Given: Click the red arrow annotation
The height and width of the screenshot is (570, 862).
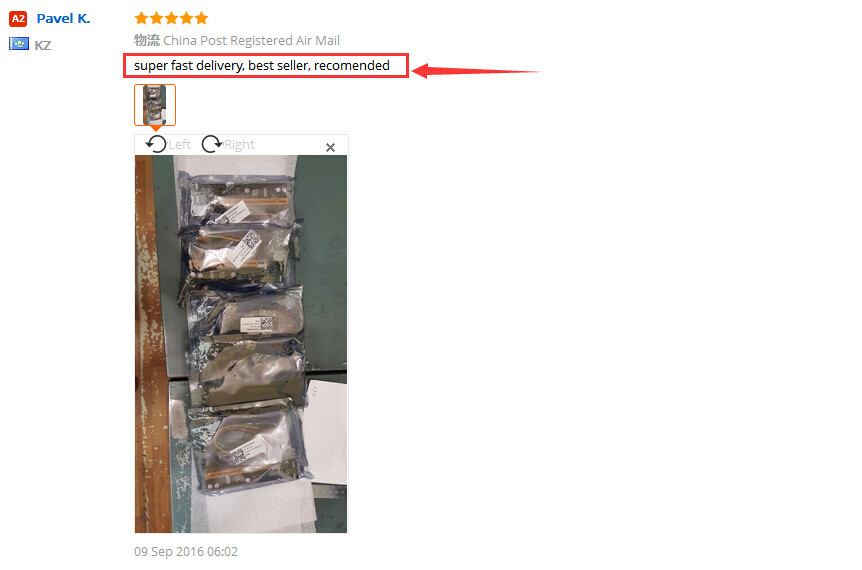Looking at the screenshot, I should tap(476, 71).
